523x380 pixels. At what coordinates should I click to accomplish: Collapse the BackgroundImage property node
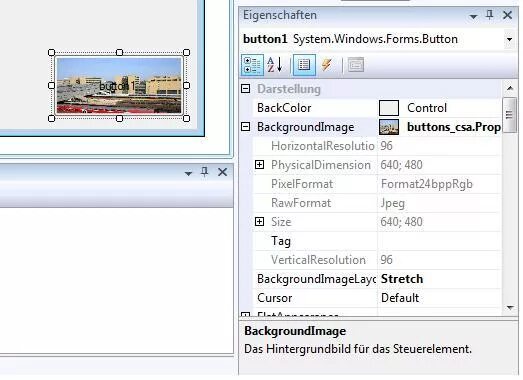tap(246, 127)
